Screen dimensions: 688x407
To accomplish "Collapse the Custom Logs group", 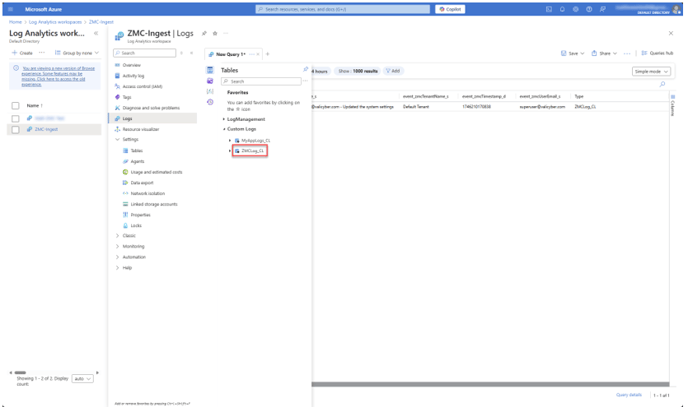I will coord(224,129).
